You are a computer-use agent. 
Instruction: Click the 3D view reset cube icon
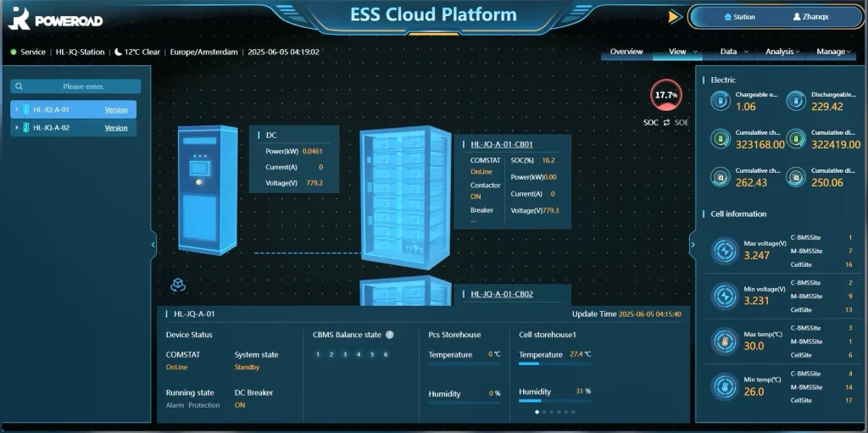tap(178, 285)
